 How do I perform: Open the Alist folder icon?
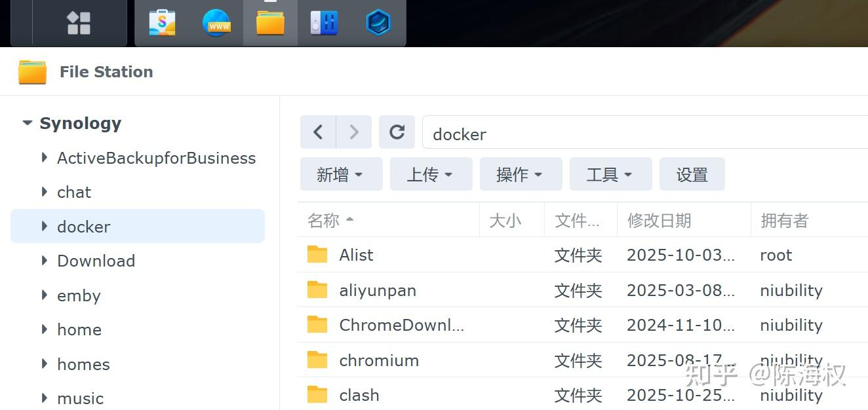317,255
